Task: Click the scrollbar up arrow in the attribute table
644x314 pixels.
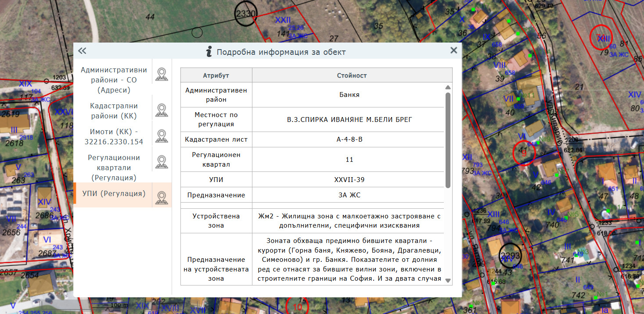Action: 448,87
